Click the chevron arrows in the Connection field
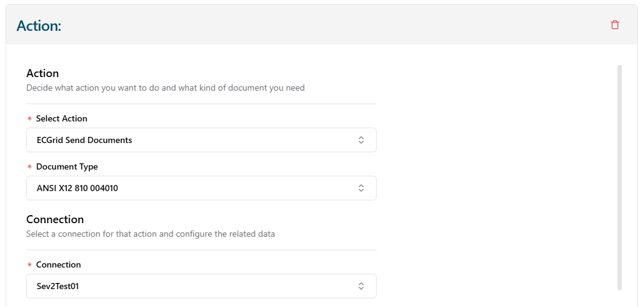Viewport: 644px width, 307px height. pos(361,286)
